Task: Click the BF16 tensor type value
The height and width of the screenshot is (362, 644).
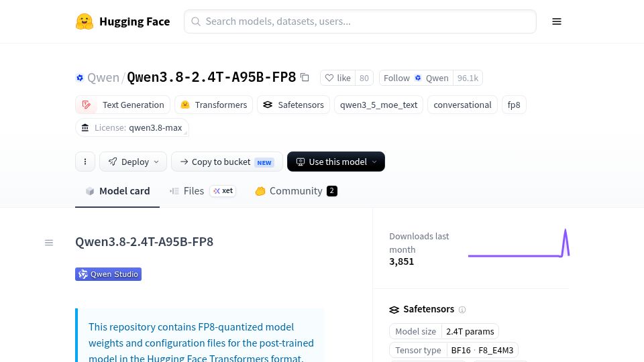Action: (x=461, y=350)
